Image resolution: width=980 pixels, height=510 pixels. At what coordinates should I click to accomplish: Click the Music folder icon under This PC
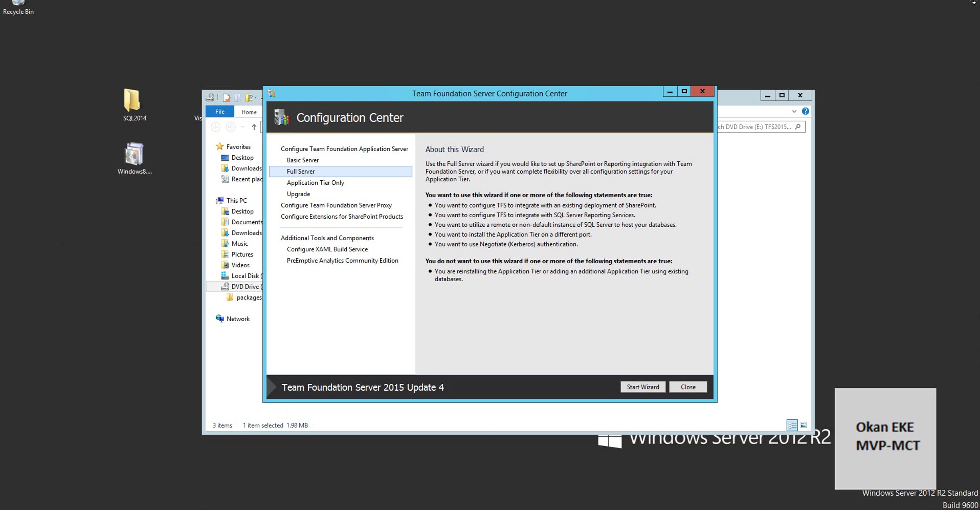coord(225,243)
